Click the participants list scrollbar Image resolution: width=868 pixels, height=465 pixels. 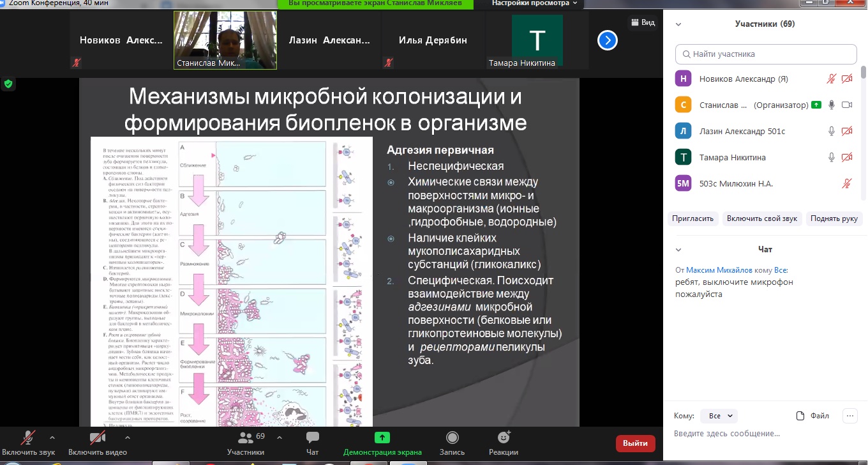[x=864, y=72]
